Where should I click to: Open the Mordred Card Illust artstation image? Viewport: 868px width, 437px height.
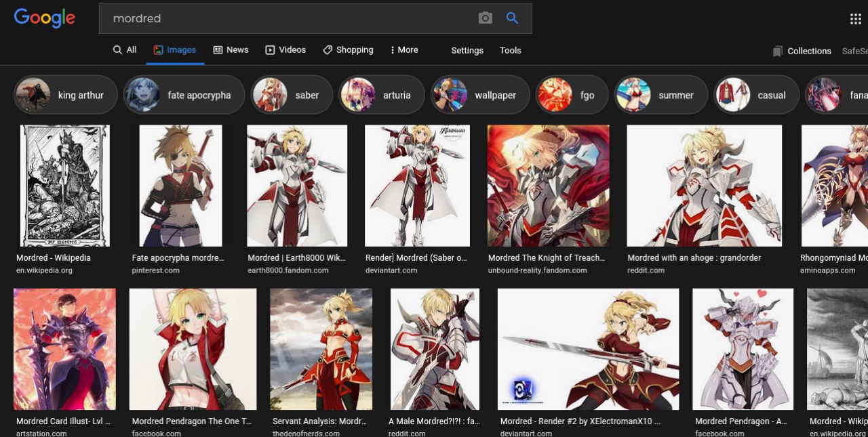pyautogui.click(x=64, y=349)
